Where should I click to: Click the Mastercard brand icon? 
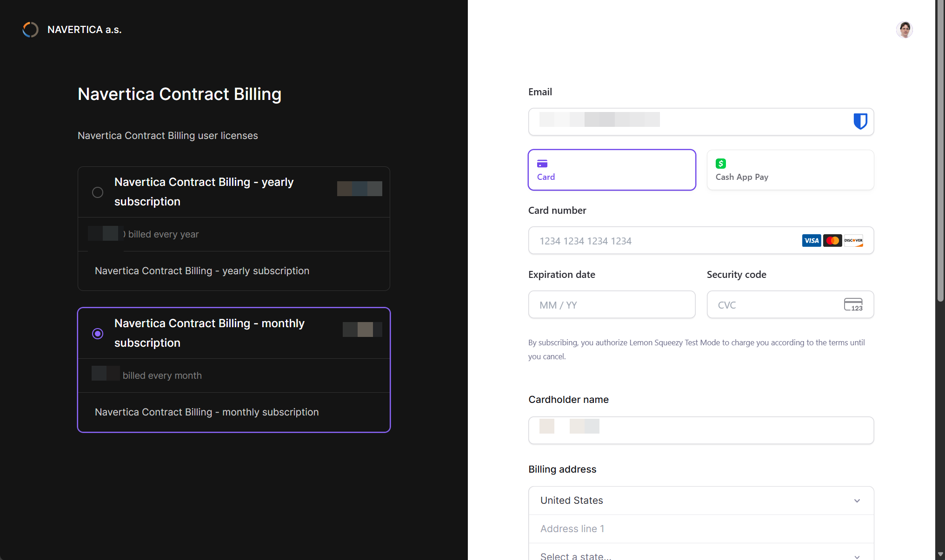pyautogui.click(x=832, y=240)
